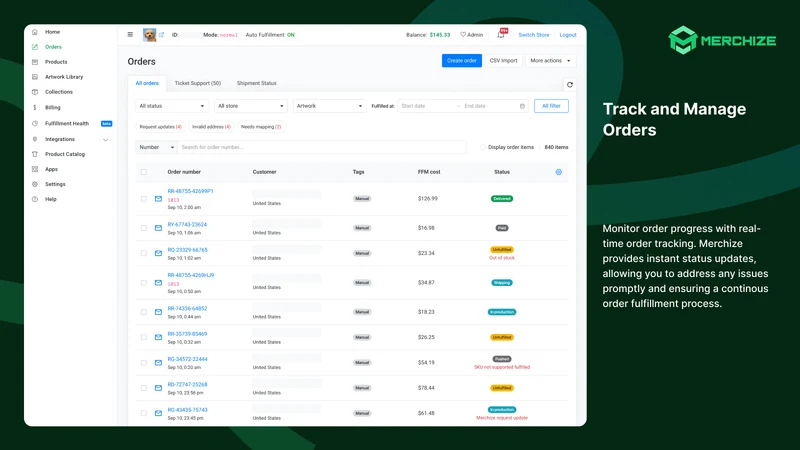The width and height of the screenshot is (800, 450).
Task: Open the Products sidebar icon
Action: pos(35,62)
